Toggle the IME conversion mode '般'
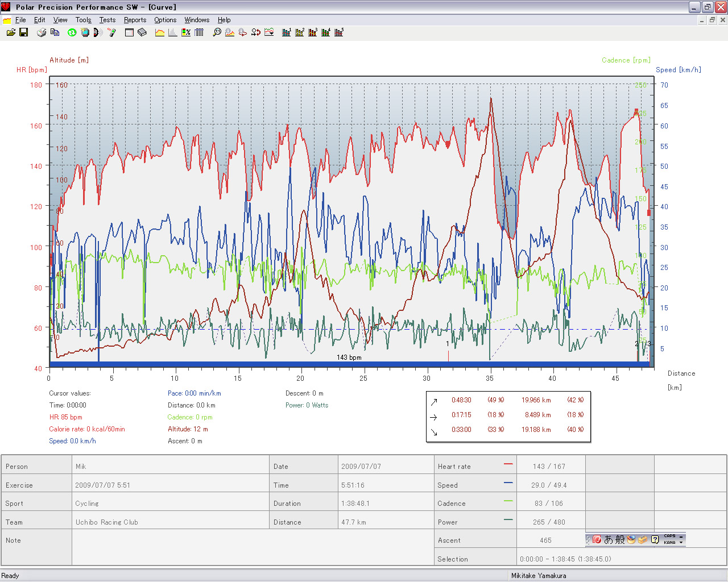The image size is (728, 582). click(x=619, y=539)
